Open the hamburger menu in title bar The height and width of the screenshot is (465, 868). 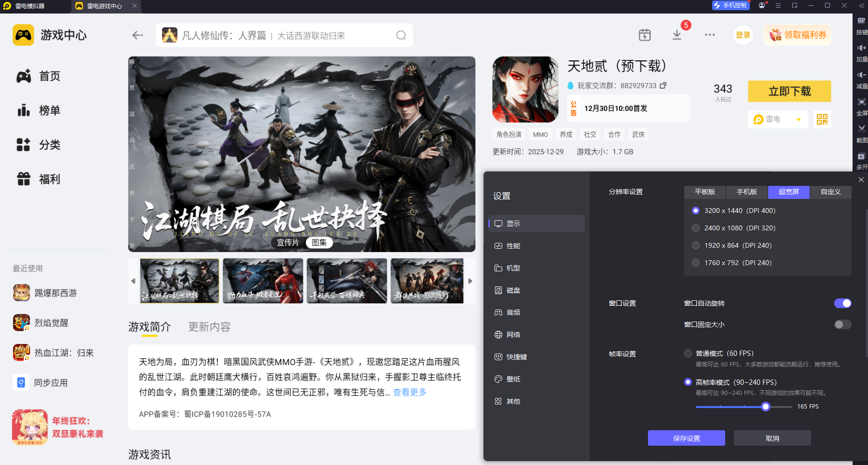click(x=778, y=5)
